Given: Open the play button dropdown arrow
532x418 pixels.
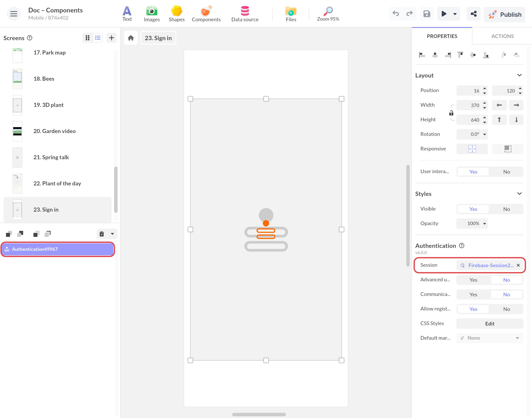Looking at the screenshot, I should pos(455,14).
